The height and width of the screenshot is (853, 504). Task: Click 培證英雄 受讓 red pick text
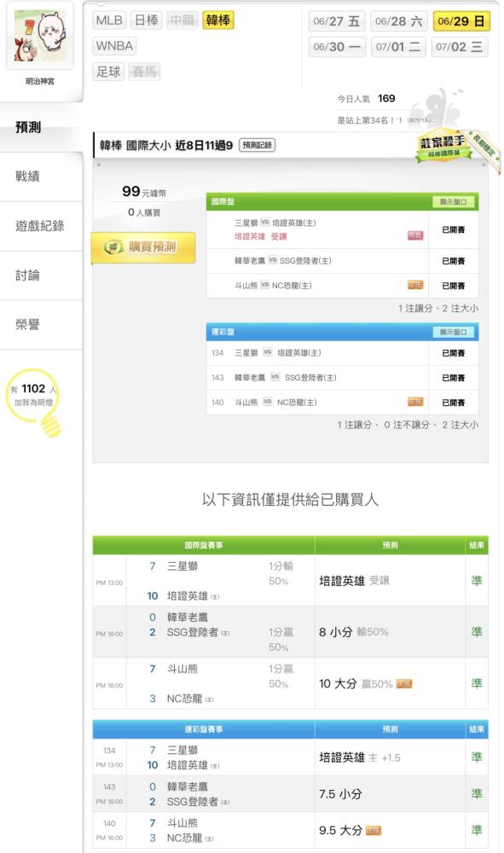(260, 236)
